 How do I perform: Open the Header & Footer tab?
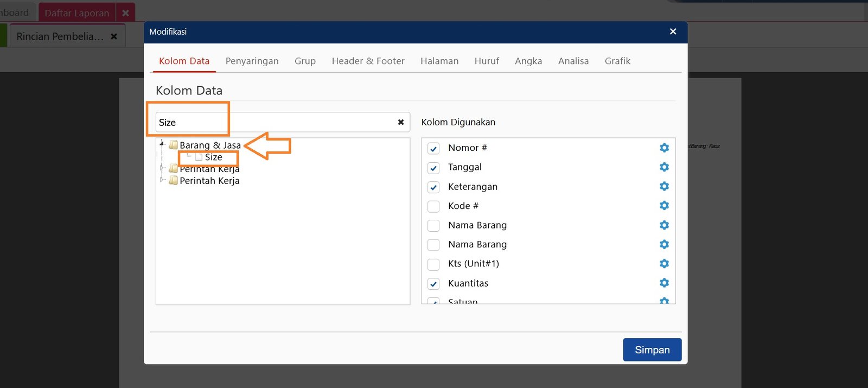[x=368, y=61]
